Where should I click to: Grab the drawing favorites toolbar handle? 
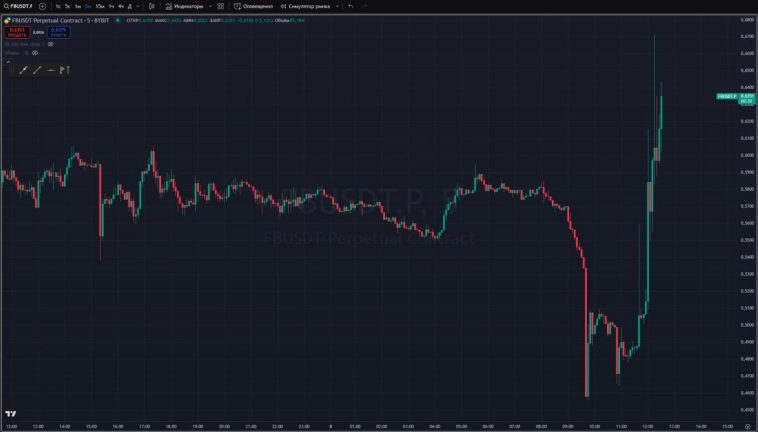pyautogui.click(x=12, y=70)
